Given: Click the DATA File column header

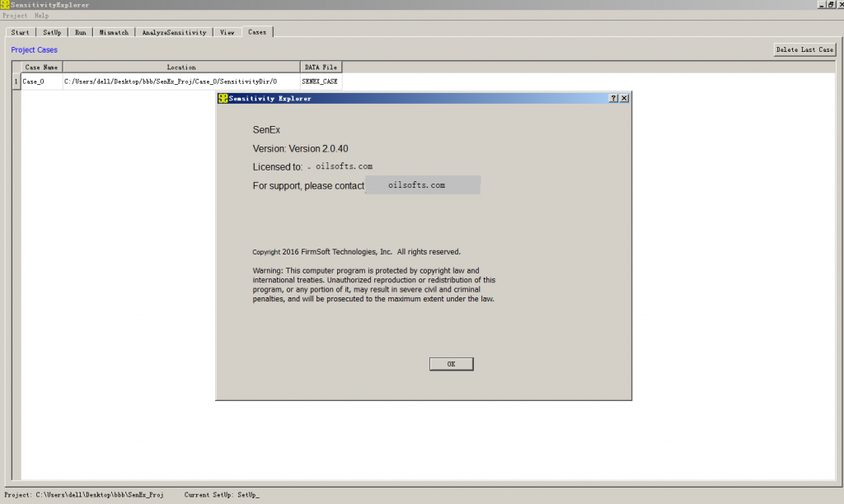Looking at the screenshot, I should pos(321,68).
